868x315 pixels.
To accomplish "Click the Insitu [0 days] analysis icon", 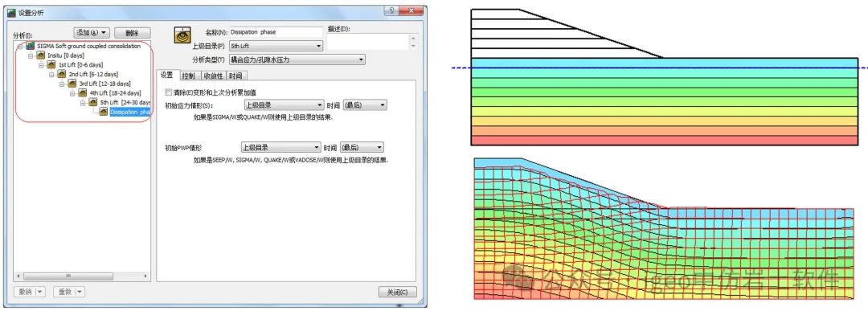I will coord(40,55).
